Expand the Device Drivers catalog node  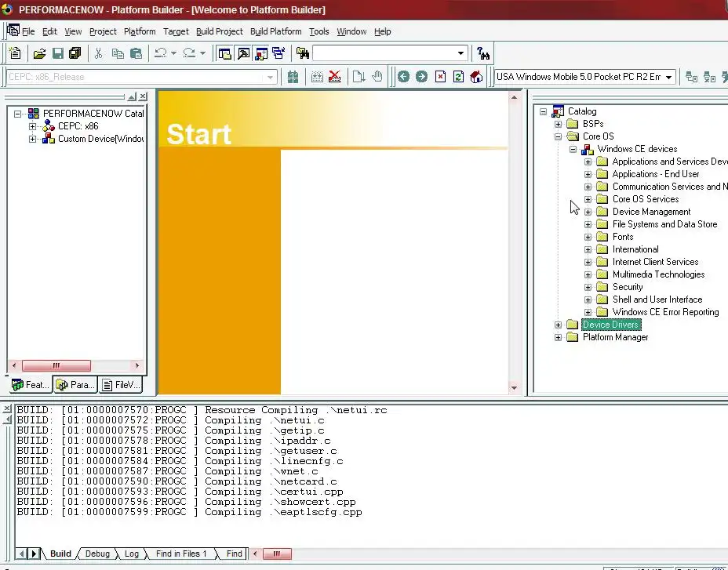(558, 325)
